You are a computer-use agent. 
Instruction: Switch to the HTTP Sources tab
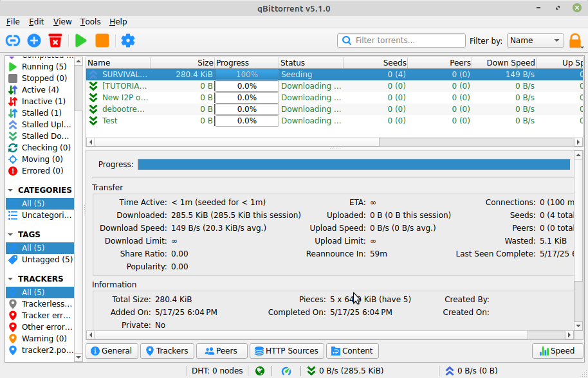(286, 351)
